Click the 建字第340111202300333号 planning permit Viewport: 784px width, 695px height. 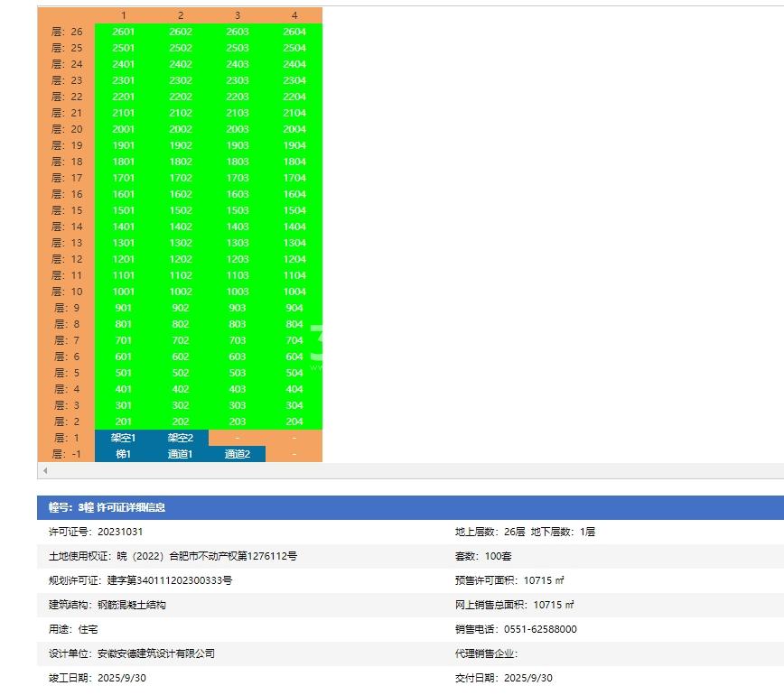[170, 580]
